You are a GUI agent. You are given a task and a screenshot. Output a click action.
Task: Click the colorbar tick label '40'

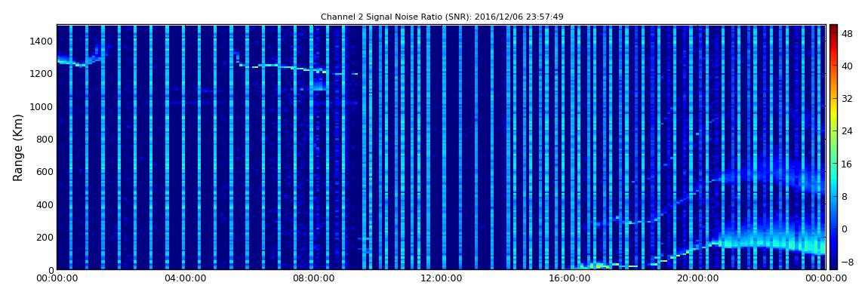click(848, 66)
